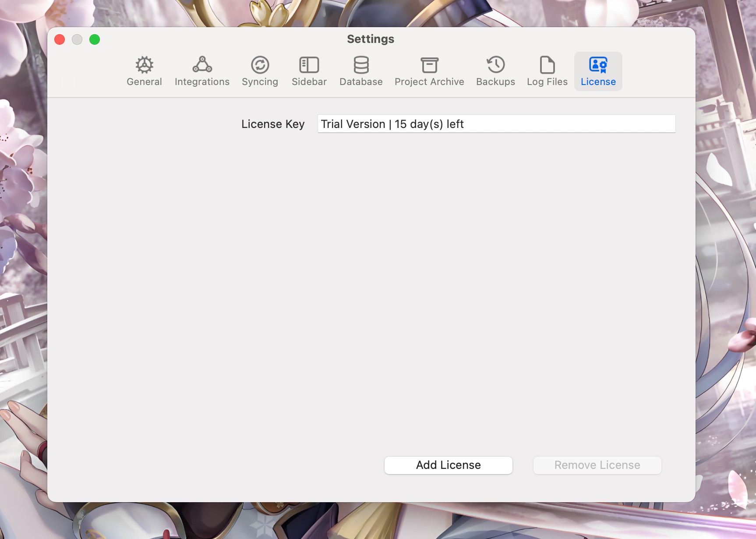Screen dimensions: 756x539
Task: Switch to the tab labeled Integrations
Action: (202, 82)
